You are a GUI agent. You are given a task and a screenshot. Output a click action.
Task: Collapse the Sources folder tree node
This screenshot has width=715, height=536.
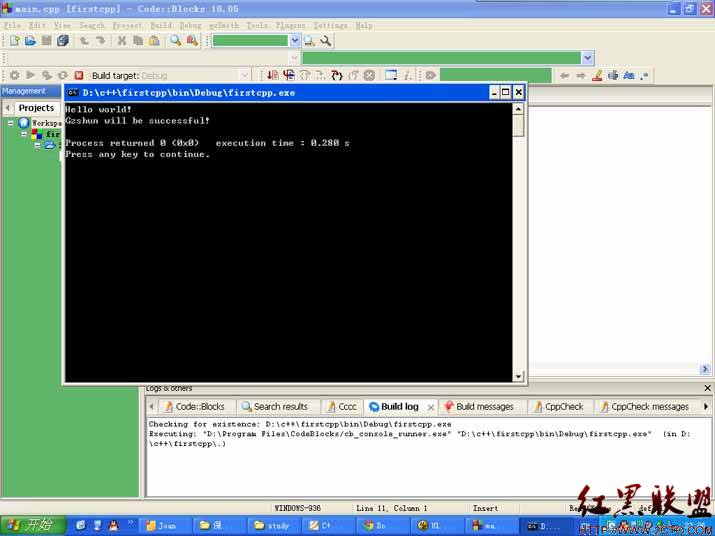pos(37,145)
